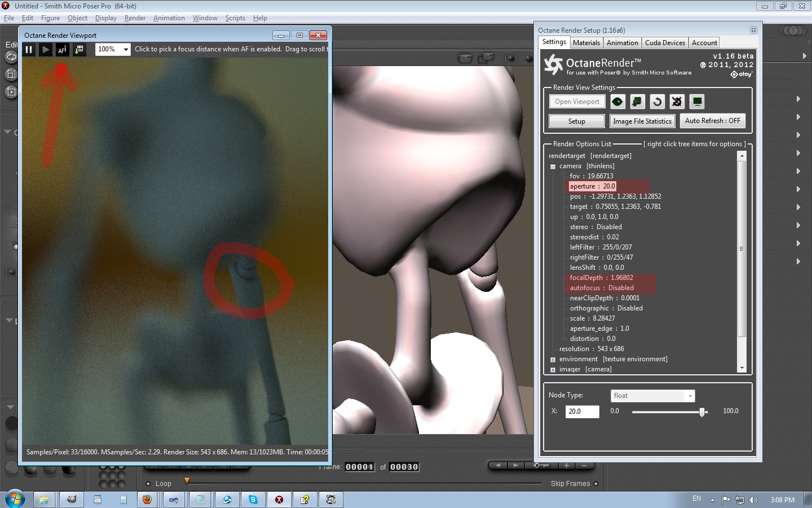This screenshot has width=812, height=508.
Task: Click the green monitor icon
Action: [x=697, y=102]
